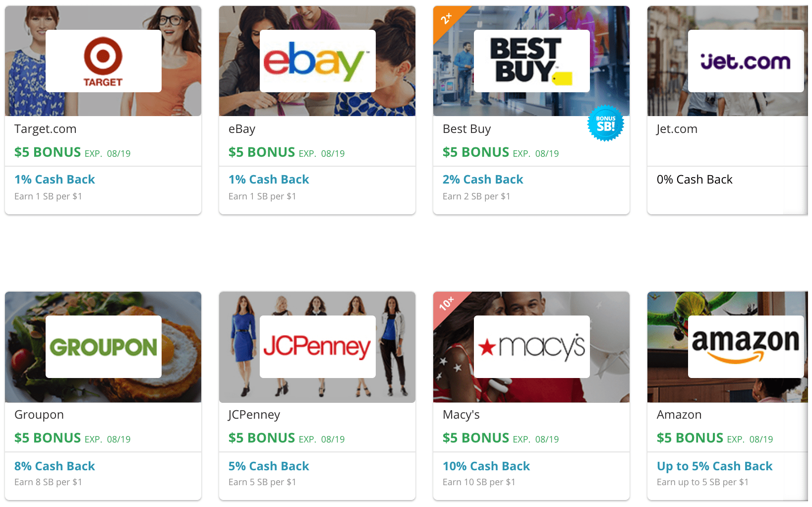Open the Macy's logo tile
This screenshot has height=507, width=812.
click(532, 347)
